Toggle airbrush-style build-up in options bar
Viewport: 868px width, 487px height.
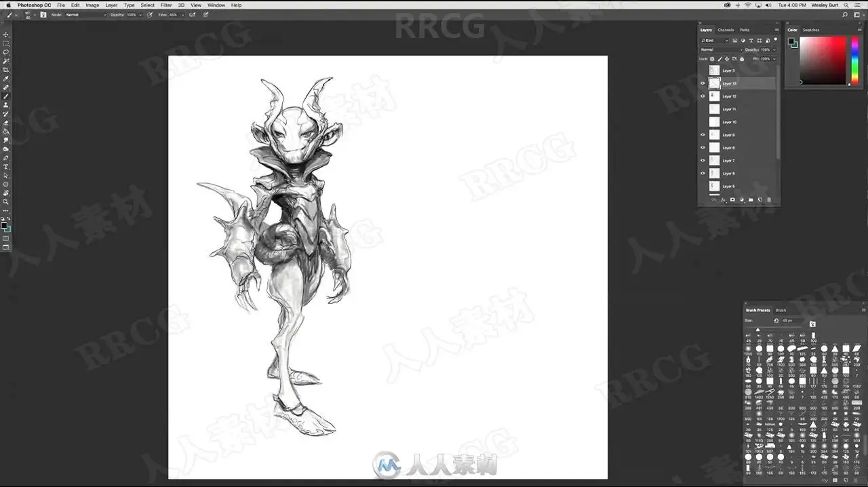(x=192, y=14)
